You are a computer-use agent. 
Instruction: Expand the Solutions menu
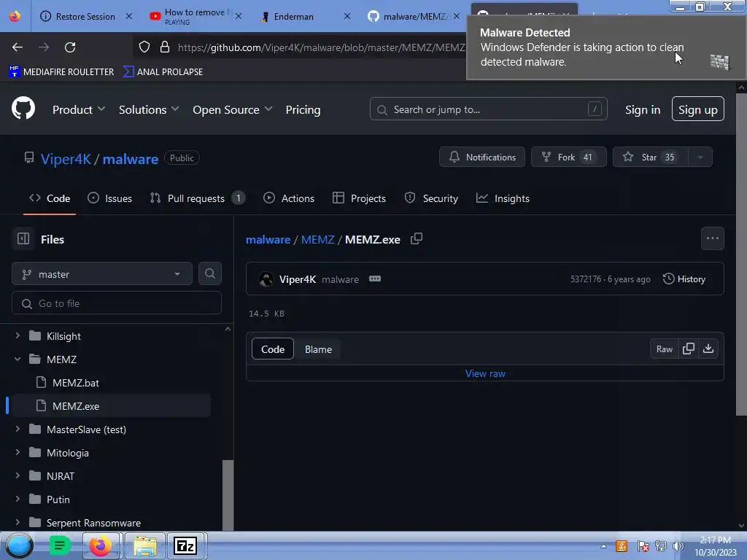point(149,109)
